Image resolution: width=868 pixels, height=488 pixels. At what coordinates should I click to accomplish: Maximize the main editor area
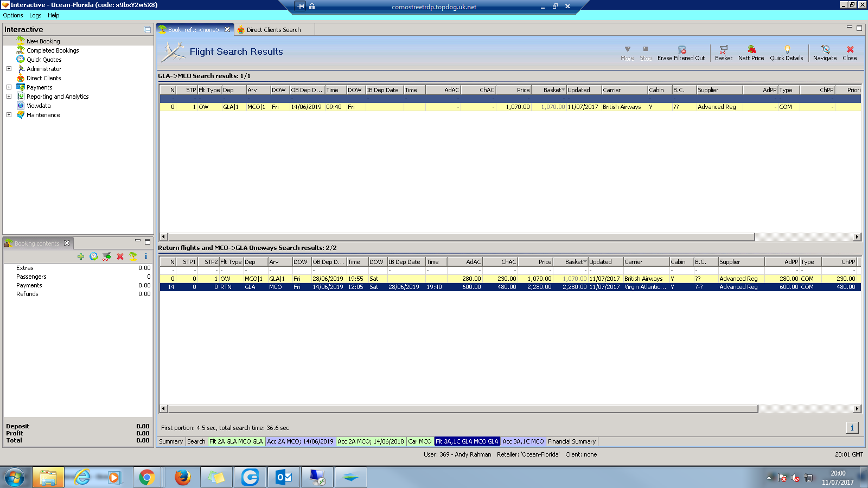859,28
